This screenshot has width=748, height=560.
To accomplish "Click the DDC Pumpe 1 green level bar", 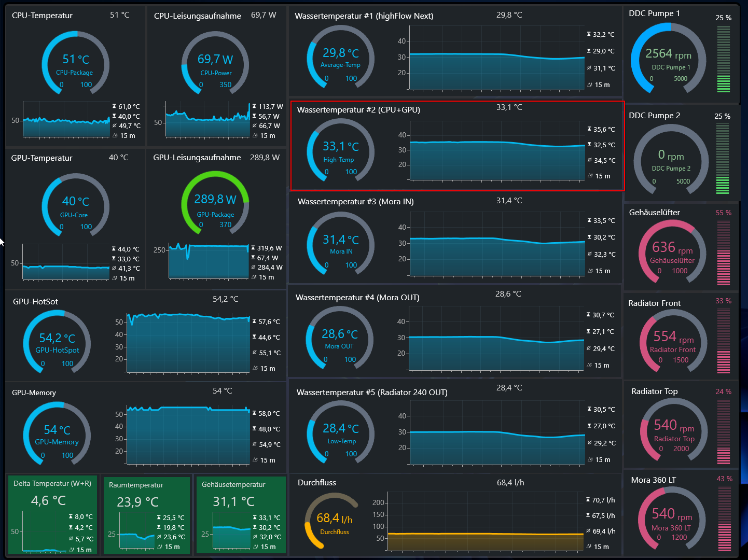I will click(723, 59).
